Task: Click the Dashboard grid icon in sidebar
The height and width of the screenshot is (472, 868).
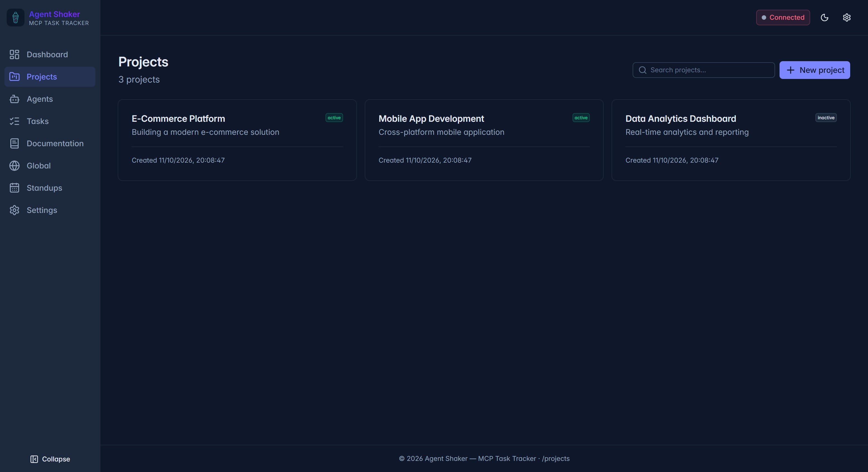Action: click(x=14, y=54)
